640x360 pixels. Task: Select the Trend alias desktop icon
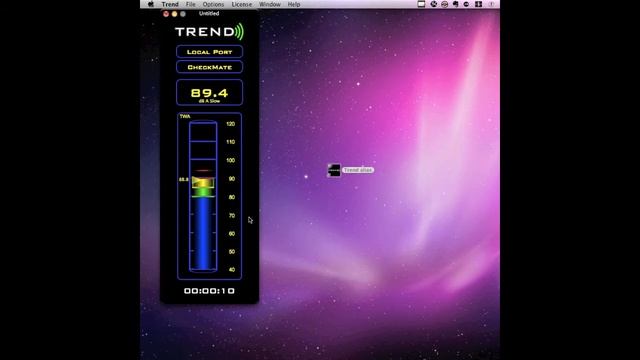[x=334, y=170]
